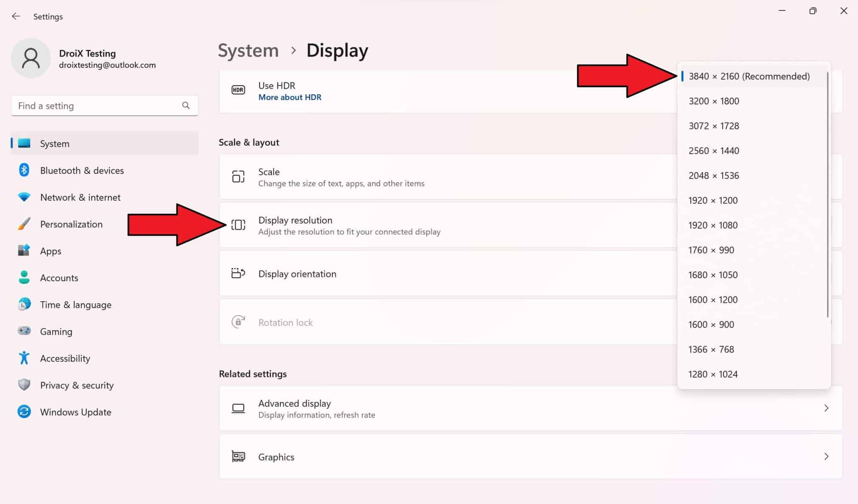Viewport: 858px width, 504px height.
Task: Choose the recommended 3840 × 2160 resolution
Action: [749, 76]
